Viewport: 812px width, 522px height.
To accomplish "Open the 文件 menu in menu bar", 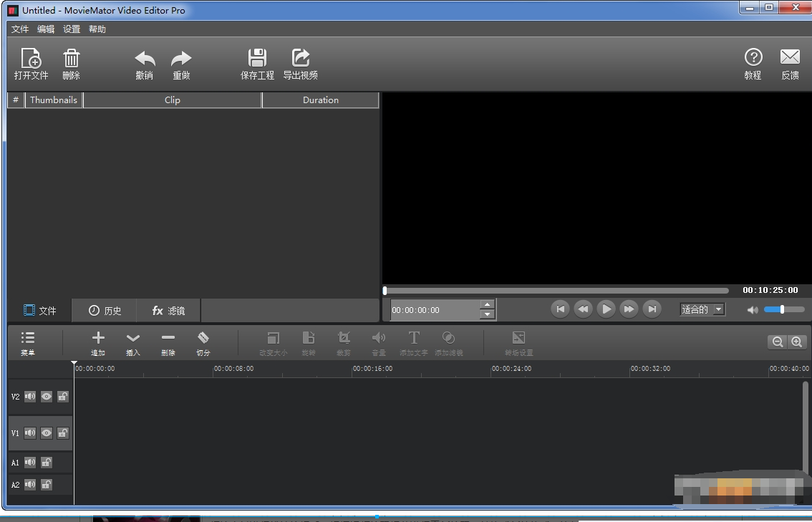I will click(x=20, y=29).
